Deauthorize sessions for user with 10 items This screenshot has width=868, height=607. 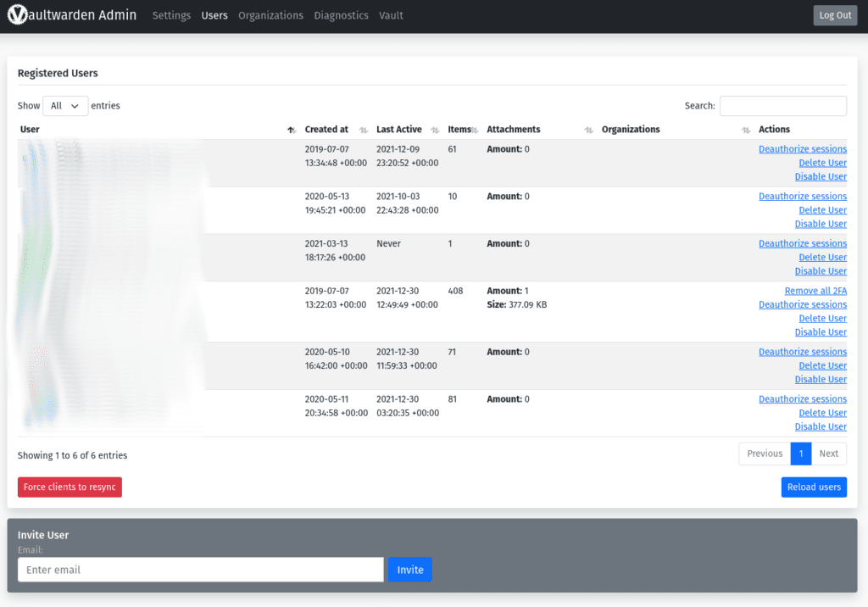[803, 196]
